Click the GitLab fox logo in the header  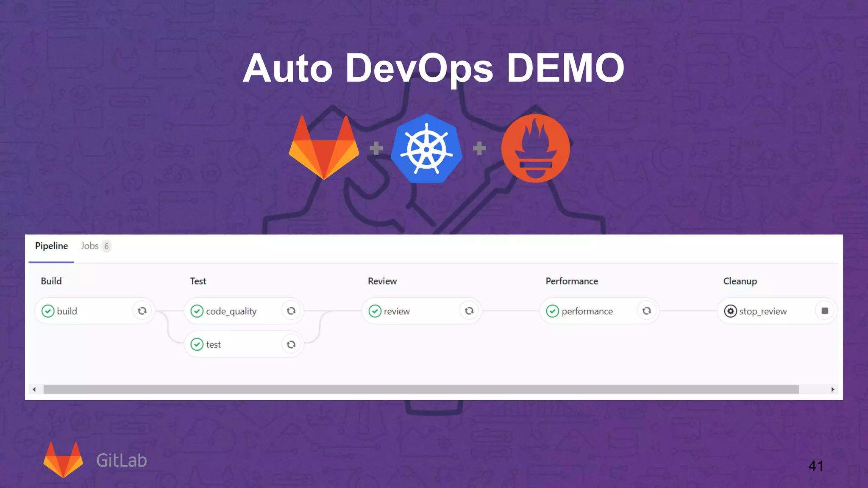pos(324,147)
